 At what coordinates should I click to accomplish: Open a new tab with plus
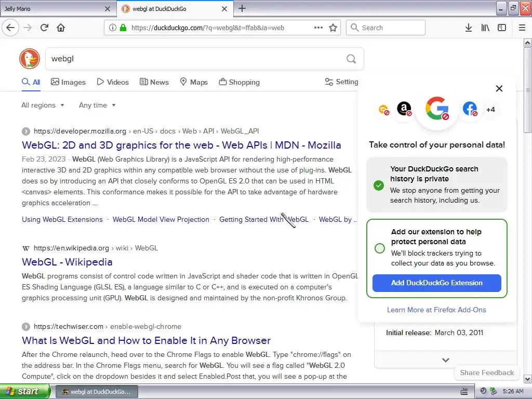click(242, 8)
